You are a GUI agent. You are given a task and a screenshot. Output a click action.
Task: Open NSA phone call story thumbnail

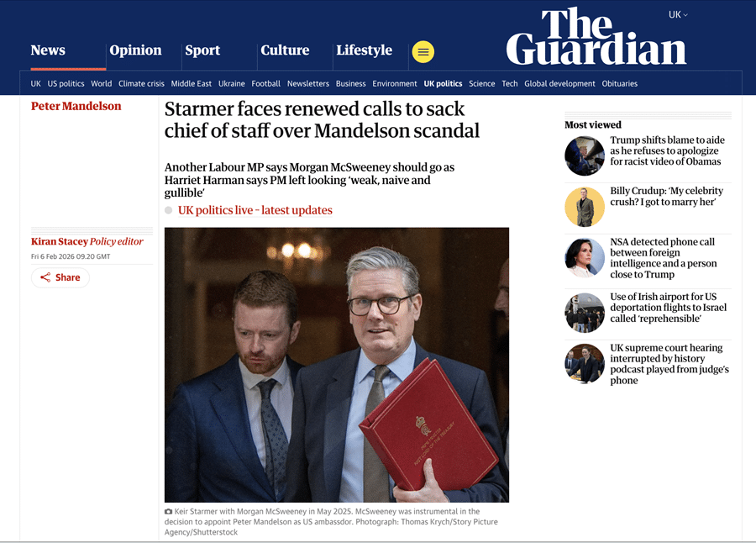tap(585, 258)
